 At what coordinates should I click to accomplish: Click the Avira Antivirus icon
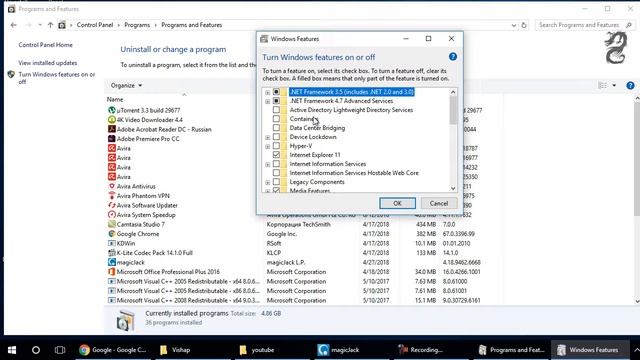click(x=111, y=186)
